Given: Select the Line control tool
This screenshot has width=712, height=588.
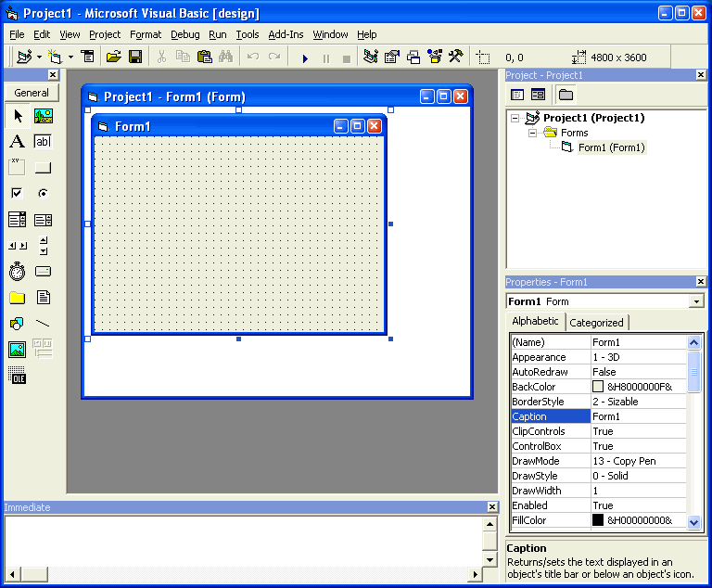Looking at the screenshot, I should 44,324.
